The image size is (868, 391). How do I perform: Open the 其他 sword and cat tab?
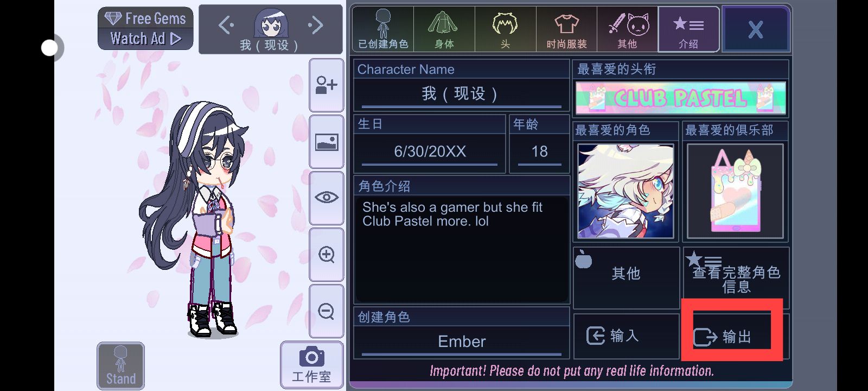tap(628, 29)
